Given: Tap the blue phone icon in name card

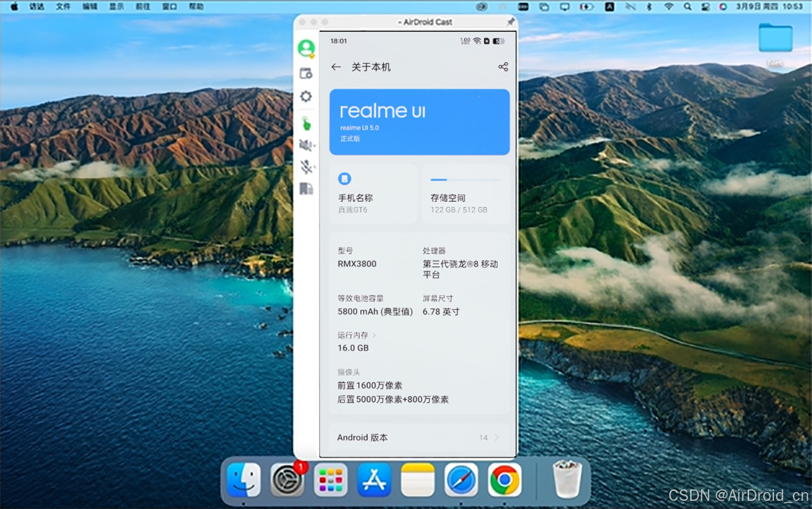Looking at the screenshot, I should pos(344,179).
